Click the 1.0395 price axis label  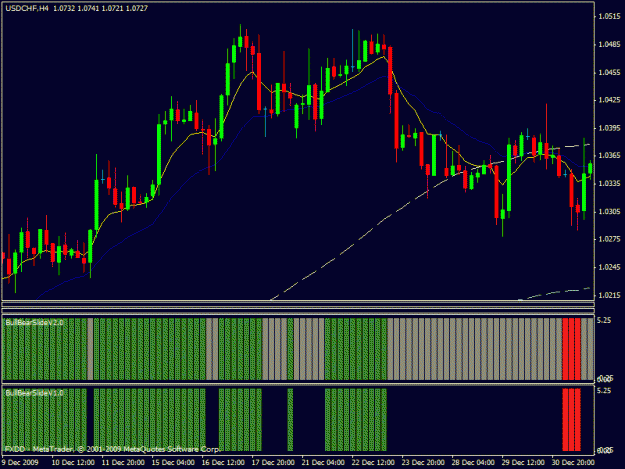pyautogui.click(x=609, y=128)
